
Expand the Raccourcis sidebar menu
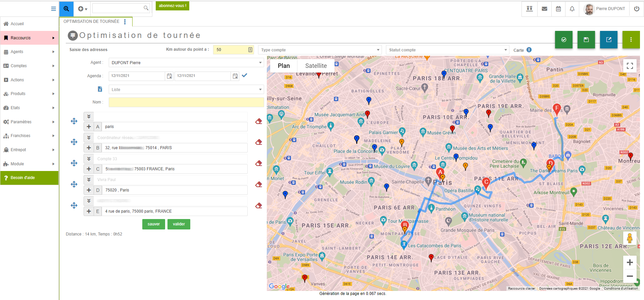coord(29,38)
